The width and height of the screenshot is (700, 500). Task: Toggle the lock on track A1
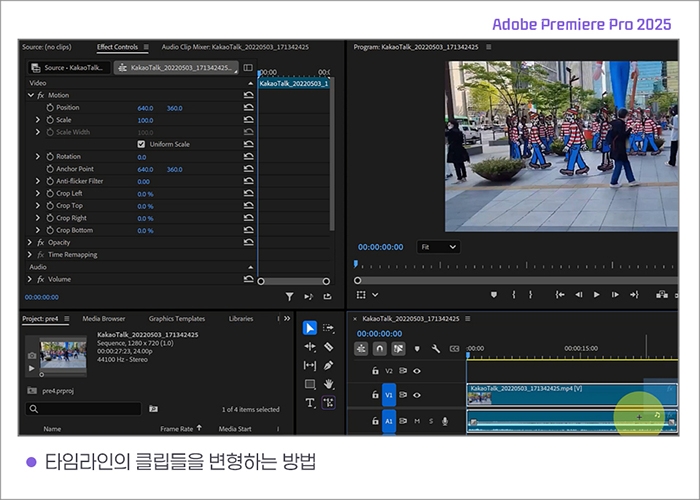375,421
